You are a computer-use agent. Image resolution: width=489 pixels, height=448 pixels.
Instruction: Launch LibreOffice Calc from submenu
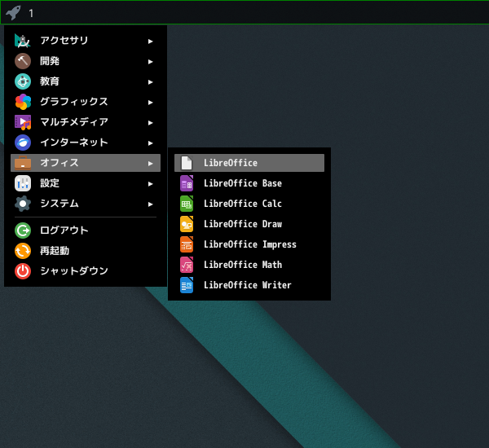pos(249,204)
